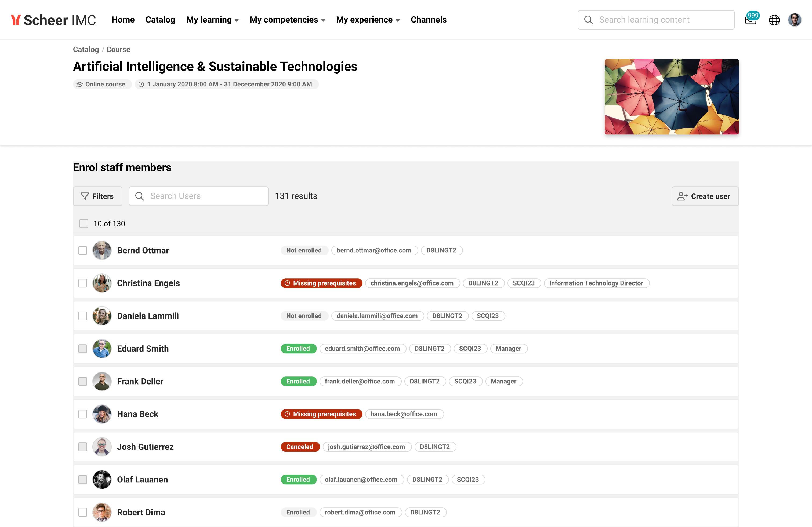Tick the checkbox next to Christina Engels

82,283
